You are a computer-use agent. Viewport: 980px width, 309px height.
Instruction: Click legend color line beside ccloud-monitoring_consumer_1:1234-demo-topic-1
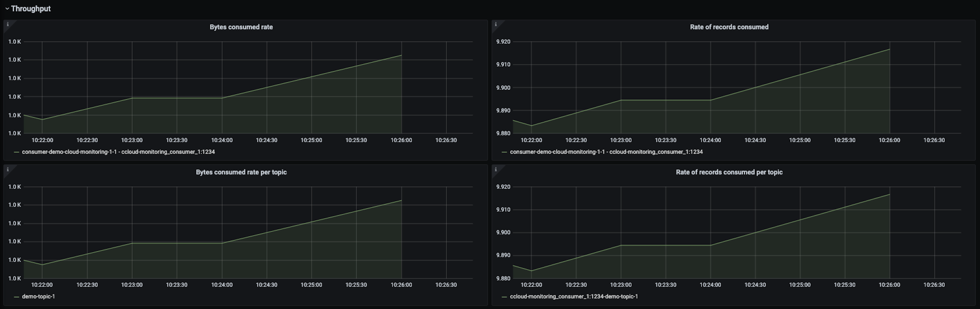[504, 297]
